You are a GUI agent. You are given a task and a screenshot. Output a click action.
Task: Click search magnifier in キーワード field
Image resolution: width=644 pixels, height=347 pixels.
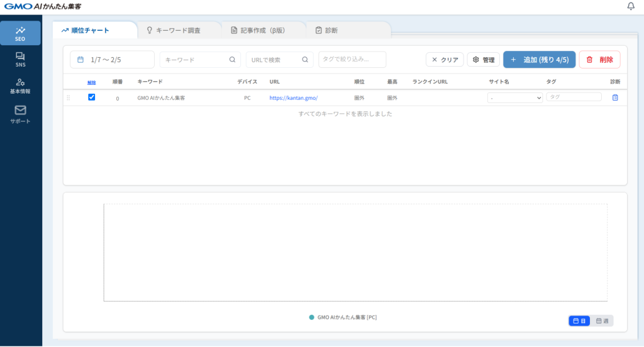pos(232,60)
